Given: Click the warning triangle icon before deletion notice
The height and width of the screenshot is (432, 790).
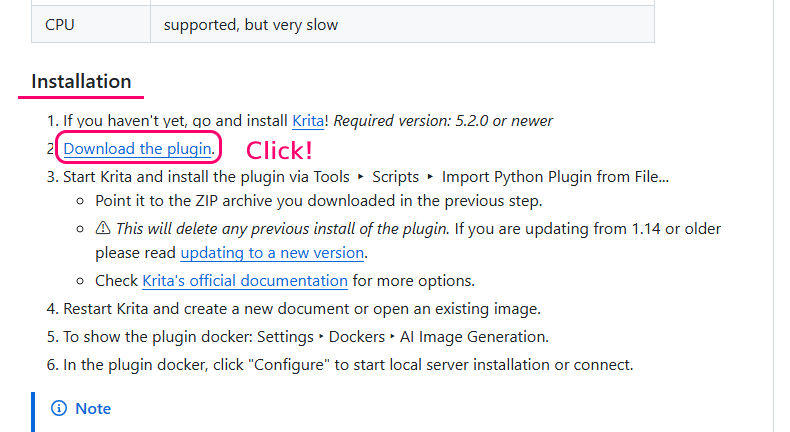Looking at the screenshot, I should pos(103,228).
